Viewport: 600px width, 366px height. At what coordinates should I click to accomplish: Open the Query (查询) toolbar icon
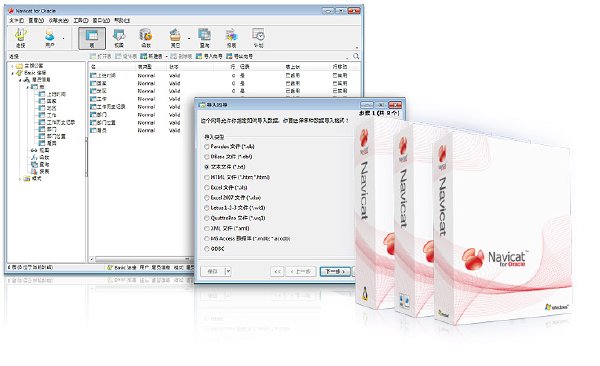coord(204,38)
